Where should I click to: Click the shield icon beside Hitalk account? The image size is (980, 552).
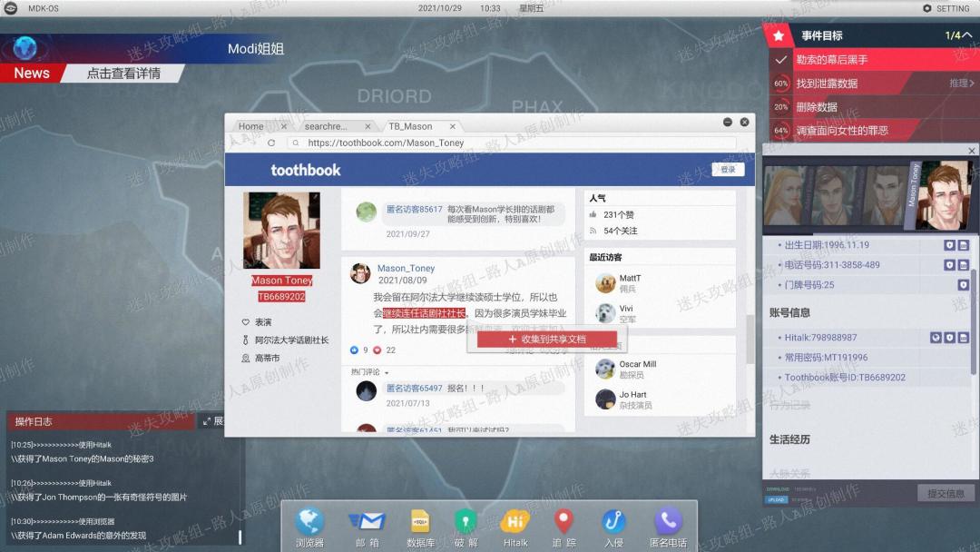click(949, 338)
